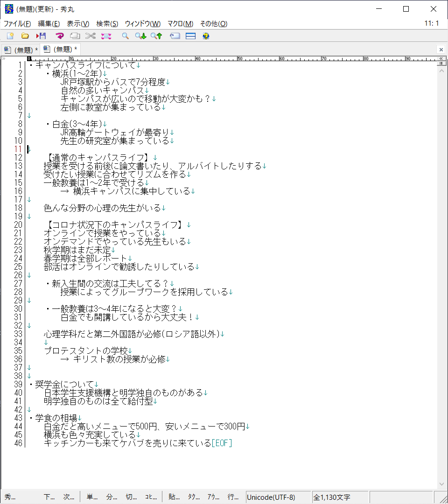The image size is (448, 504).
Task: Click the scissors Cut icon
Action: pyautogui.click(x=91, y=36)
